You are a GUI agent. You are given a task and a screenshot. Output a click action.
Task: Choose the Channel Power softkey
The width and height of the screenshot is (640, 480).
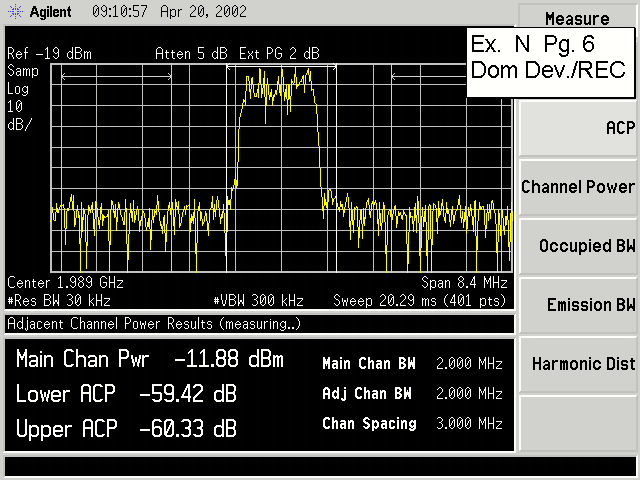578,187
